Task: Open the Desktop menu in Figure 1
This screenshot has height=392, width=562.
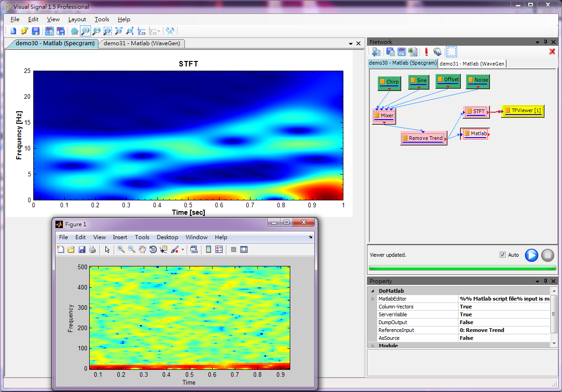Action: pyautogui.click(x=167, y=237)
